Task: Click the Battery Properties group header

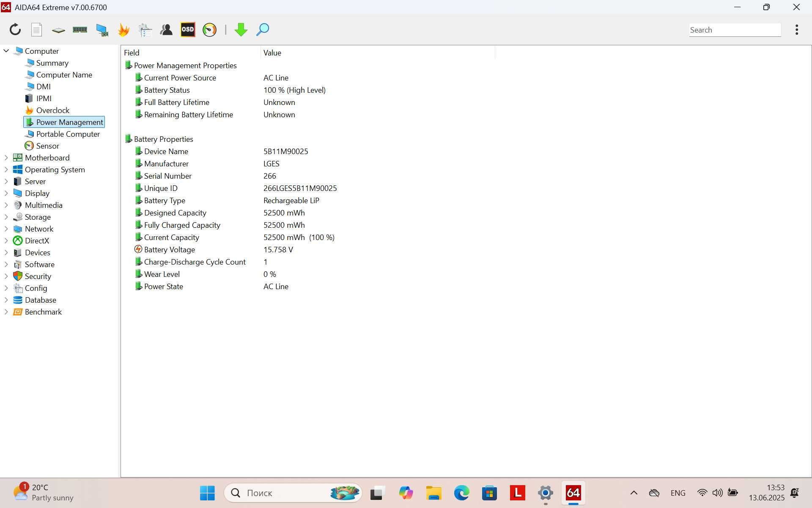Action: [159, 139]
